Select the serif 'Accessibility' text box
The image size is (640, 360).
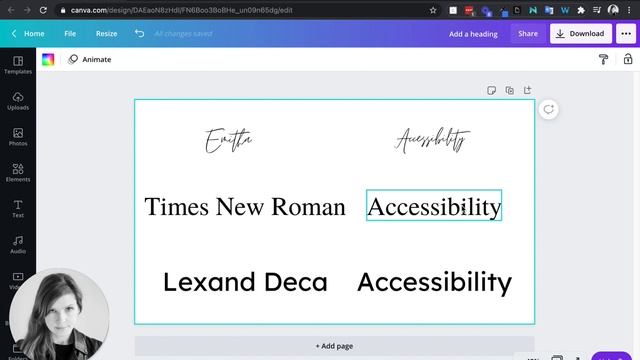(x=434, y=206)
